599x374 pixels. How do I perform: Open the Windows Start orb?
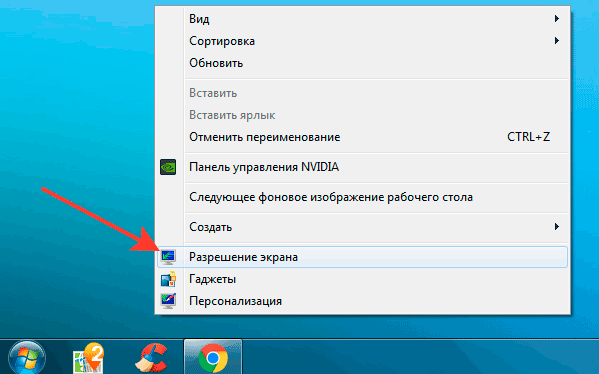pos(27,358)
